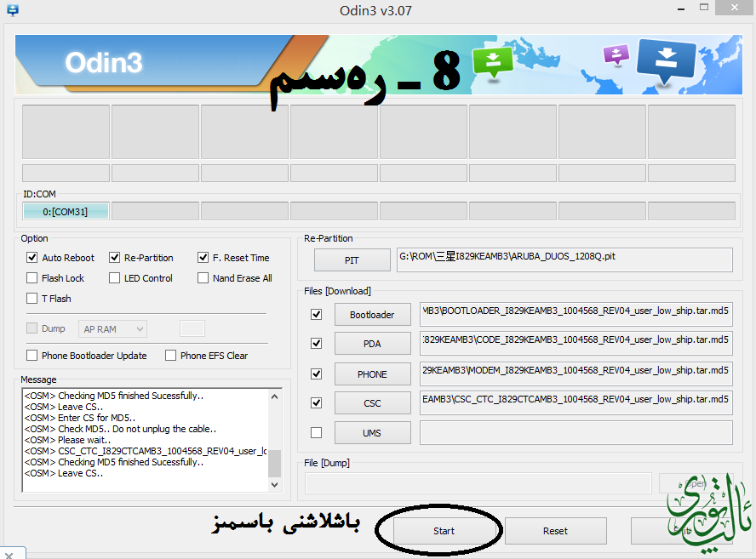Click the CSC file button

373,403
